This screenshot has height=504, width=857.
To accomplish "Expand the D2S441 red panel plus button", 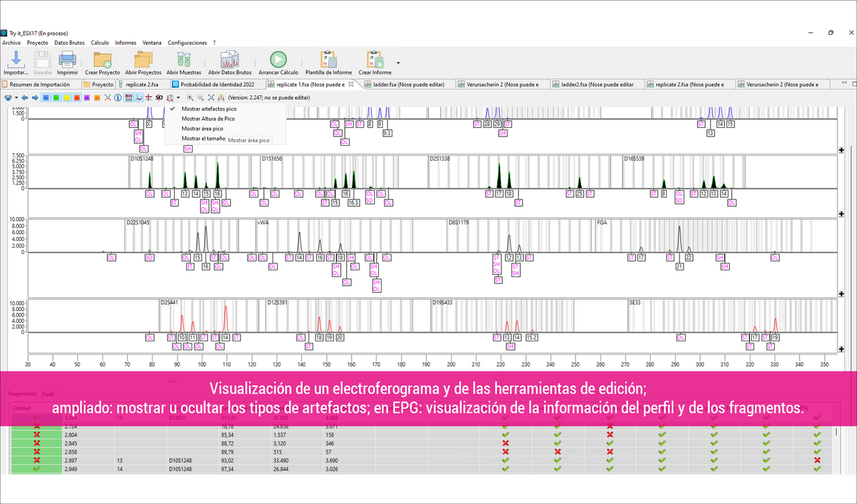I will pos(842,349).
